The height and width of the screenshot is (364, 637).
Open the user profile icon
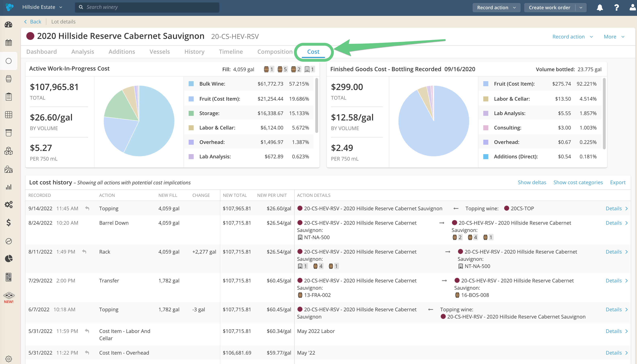tap(633, 7)
